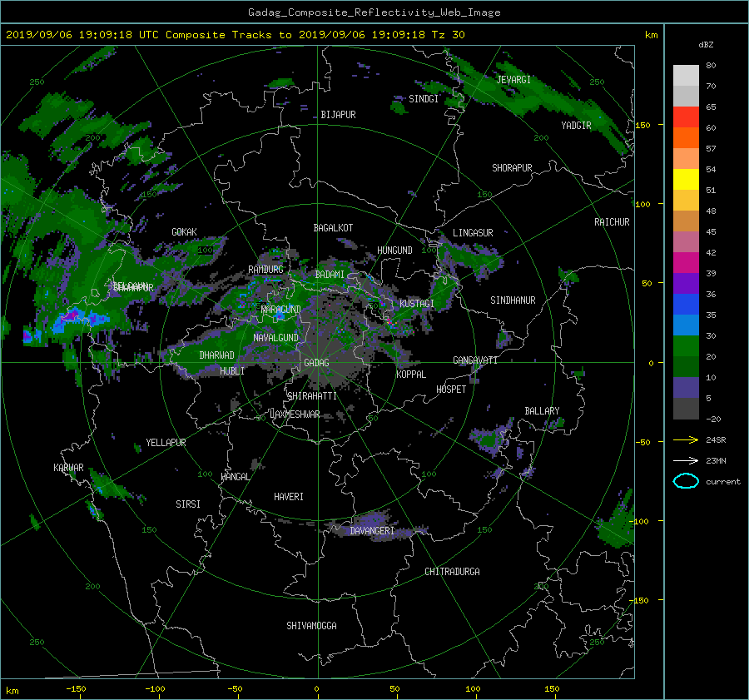Screen dimensions: 749x700
Task: Click the GANGAVATI label
Action: (x=475, y=360)
